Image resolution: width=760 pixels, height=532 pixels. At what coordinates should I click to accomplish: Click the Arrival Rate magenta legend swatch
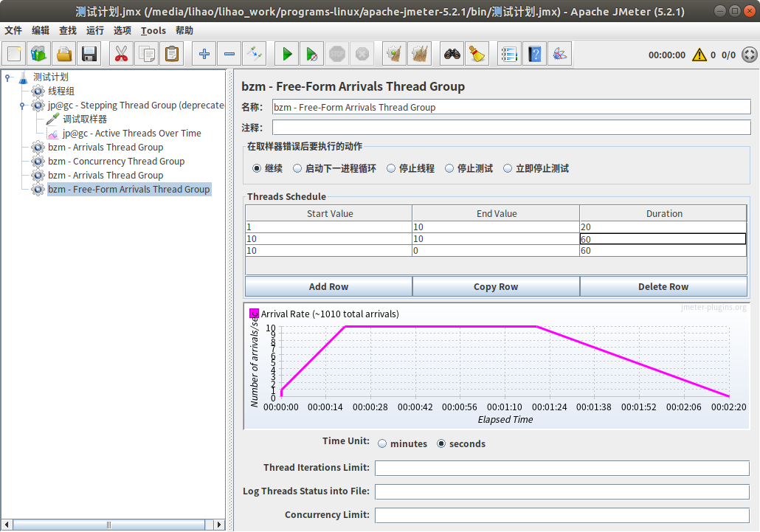254,314
